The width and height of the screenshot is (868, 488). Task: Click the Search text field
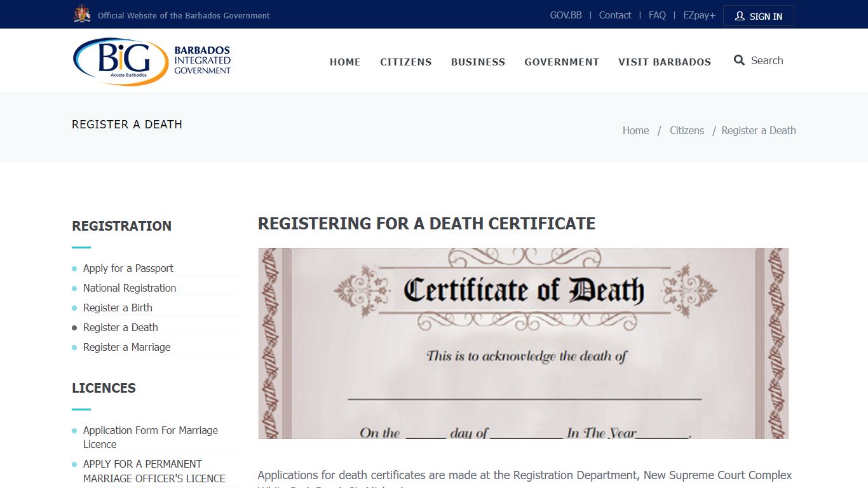point(767,60)
